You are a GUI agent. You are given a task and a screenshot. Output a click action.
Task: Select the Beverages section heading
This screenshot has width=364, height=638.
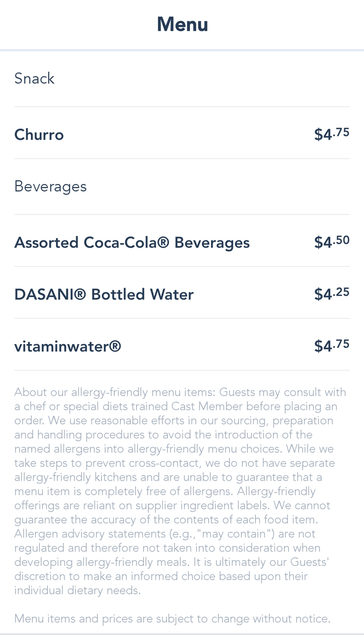pos(51,187)
